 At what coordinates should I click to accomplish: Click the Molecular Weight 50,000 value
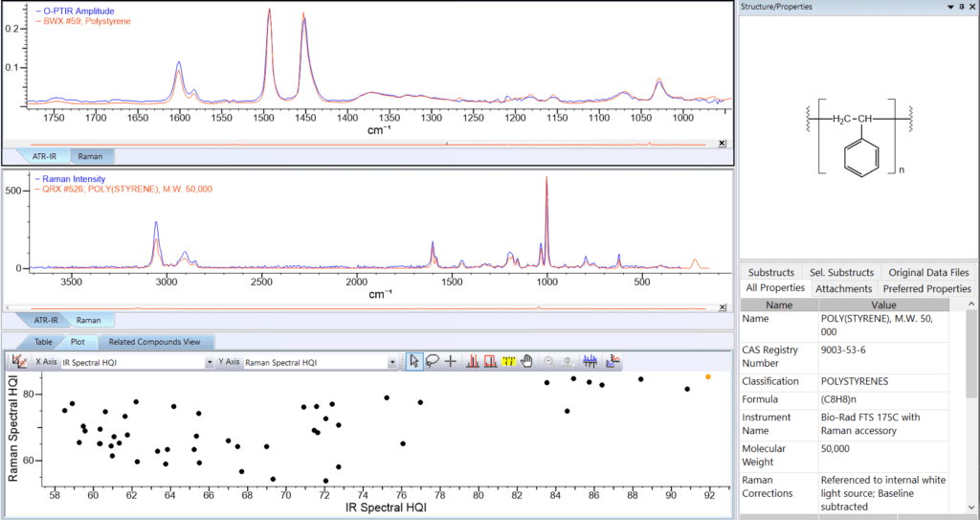pos(835,449)
